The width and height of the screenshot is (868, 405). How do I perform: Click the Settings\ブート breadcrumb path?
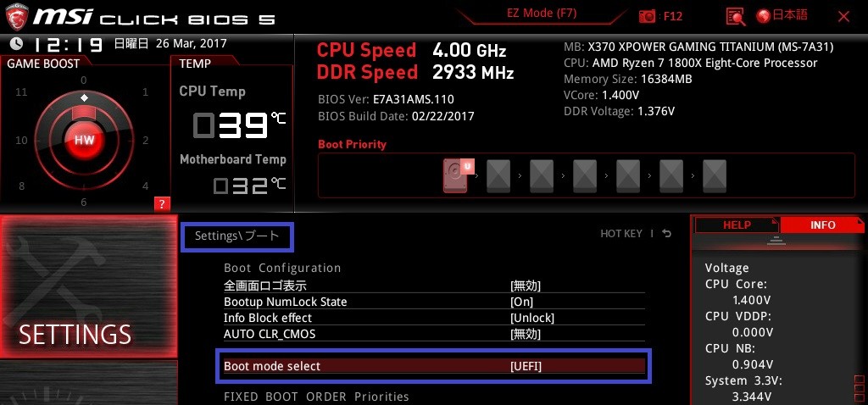click(x=237, y=236)
